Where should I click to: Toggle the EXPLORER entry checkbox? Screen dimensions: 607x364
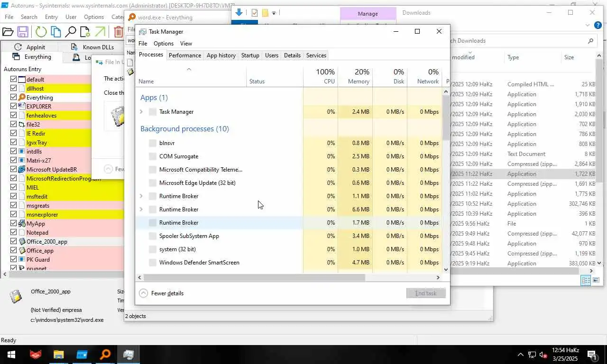click(x=13, y=106)
